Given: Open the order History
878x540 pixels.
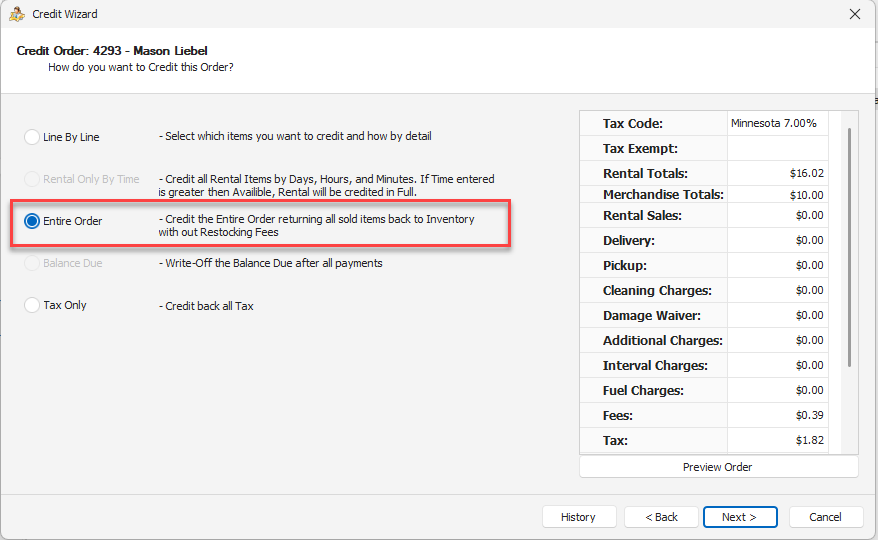Looking at the screenshot, I should point(578,517).
